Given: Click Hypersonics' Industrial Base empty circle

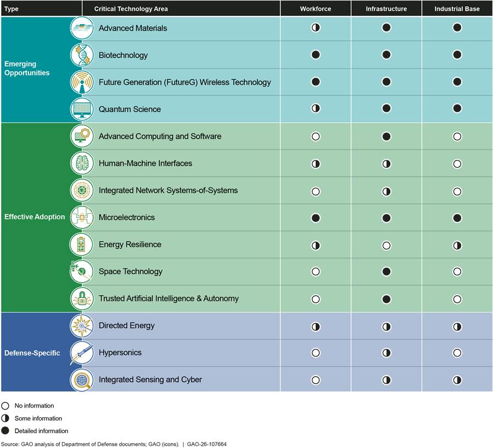Looking at the screenshot, I should (457, 353).
